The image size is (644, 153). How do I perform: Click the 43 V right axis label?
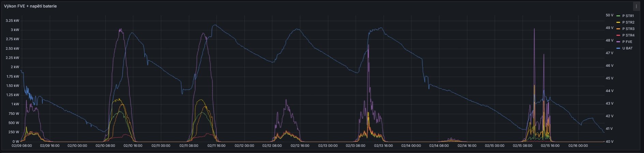(609, 104)
